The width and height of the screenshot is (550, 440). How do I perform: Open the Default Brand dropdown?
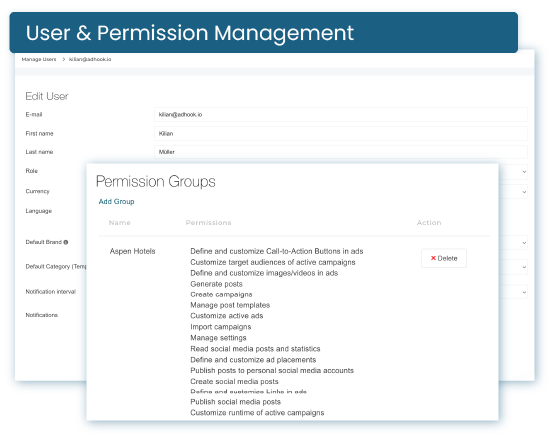(x=524, y=243)
